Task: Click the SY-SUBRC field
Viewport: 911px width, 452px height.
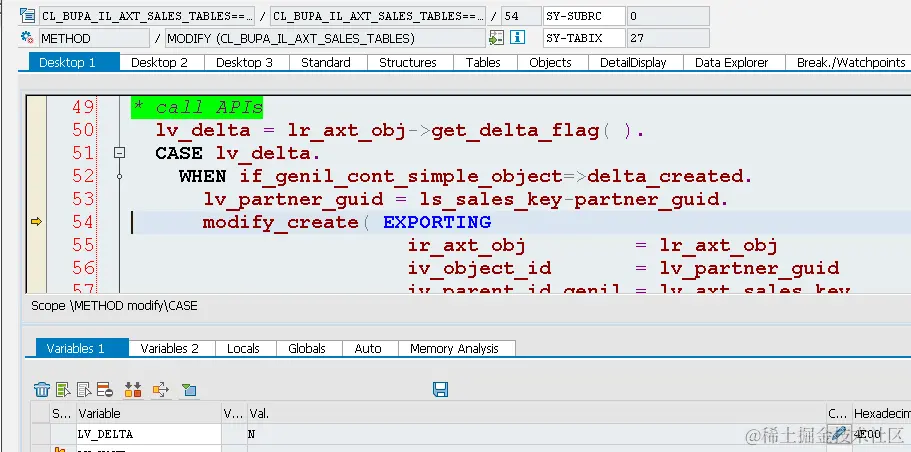Action: click(584, 16)
